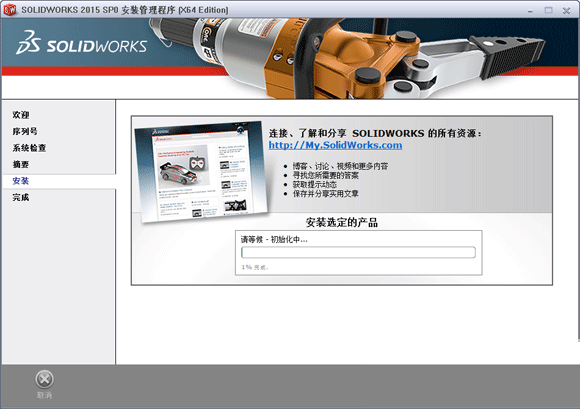Click the 请等候 - 初始化中 status text
The height and width of the screenshot is (409, 580).
click(x=274, y=239)
